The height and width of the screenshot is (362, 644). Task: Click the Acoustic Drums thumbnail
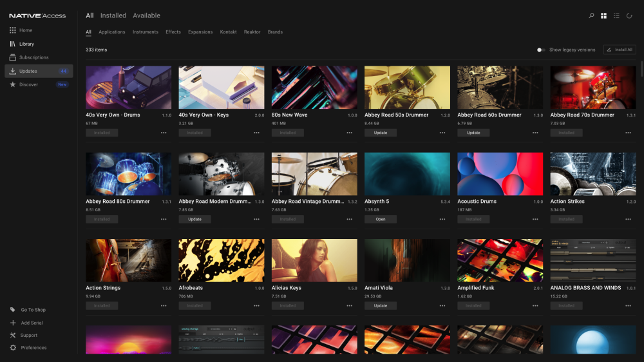click(500, 174)
